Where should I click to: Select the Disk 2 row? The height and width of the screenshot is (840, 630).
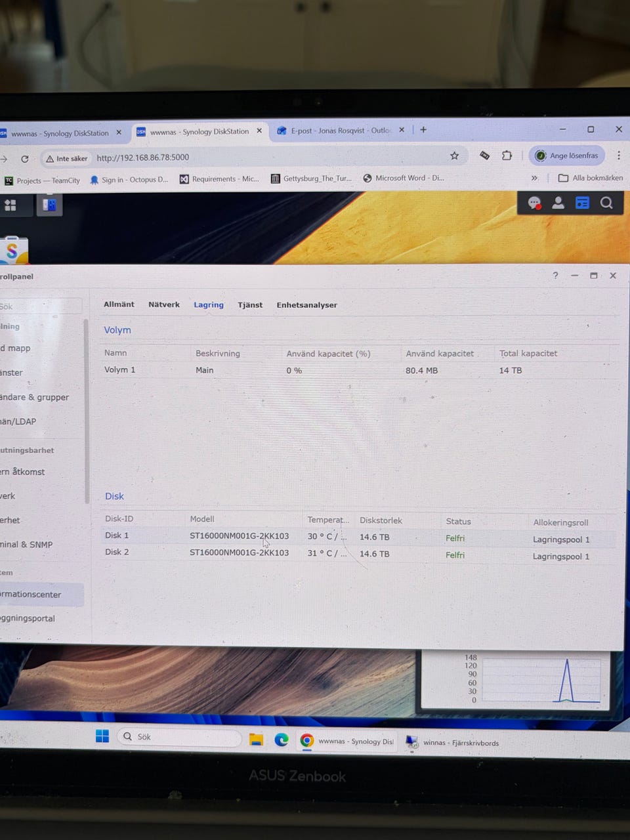(x=358, y=553)
